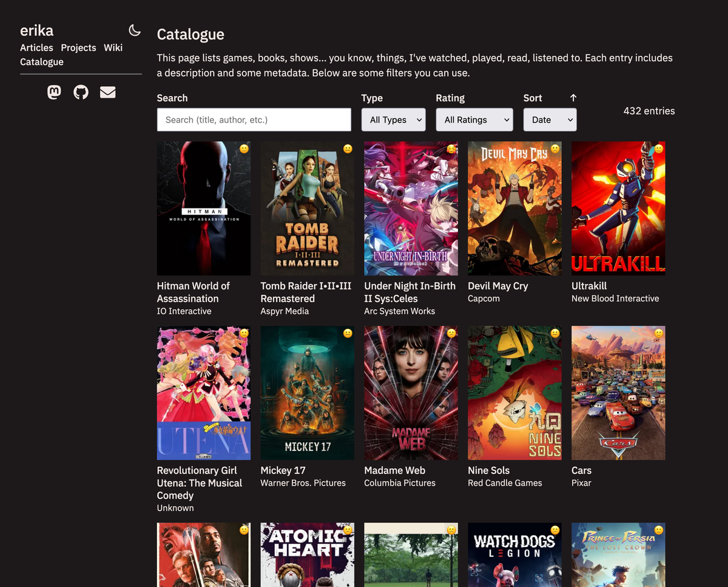The width and height of the screenshot is (728, 587).
Task: Go to the Articles page
Action: click(x=36, y=47)
